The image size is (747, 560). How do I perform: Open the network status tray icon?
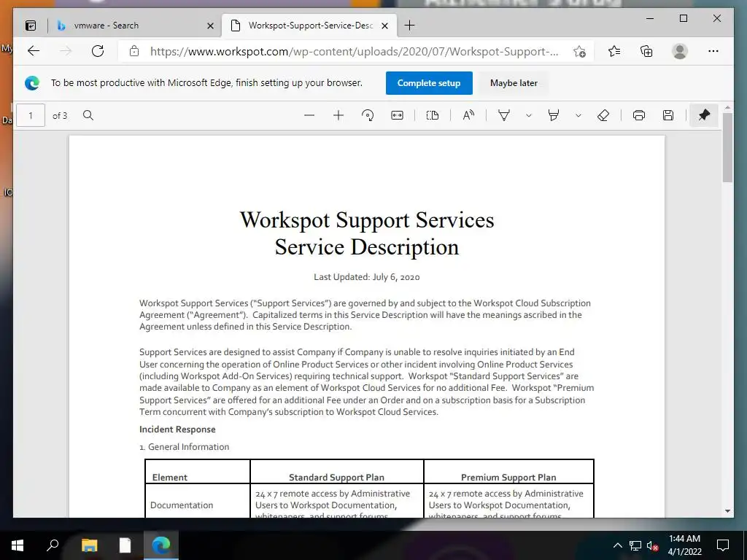click(x=635, y=545)
